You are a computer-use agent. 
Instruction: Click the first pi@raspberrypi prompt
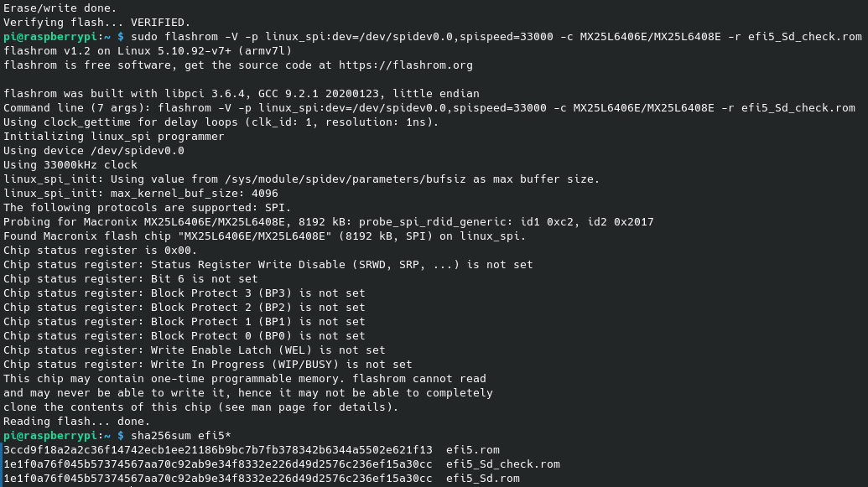[57, 37]
